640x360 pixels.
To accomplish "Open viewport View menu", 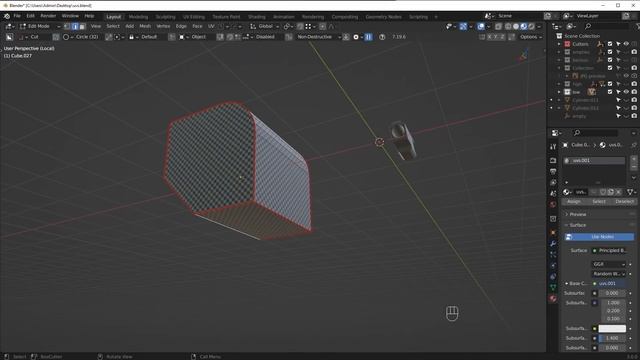I will 96,26.
